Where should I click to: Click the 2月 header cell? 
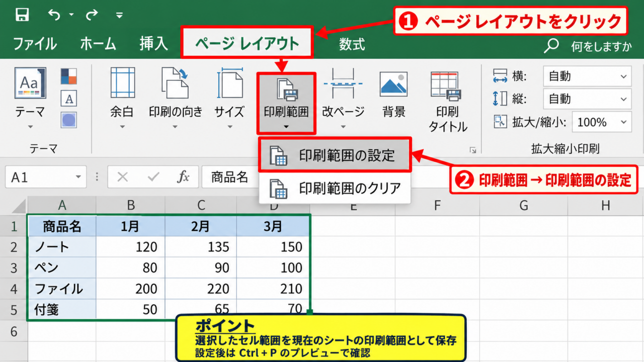(x=201, y=226)
